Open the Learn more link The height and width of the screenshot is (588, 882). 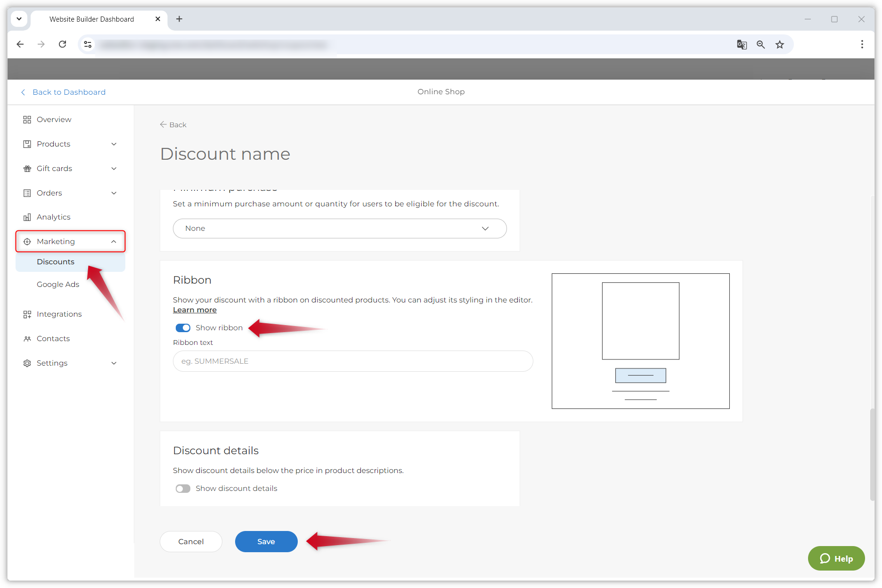195,310
